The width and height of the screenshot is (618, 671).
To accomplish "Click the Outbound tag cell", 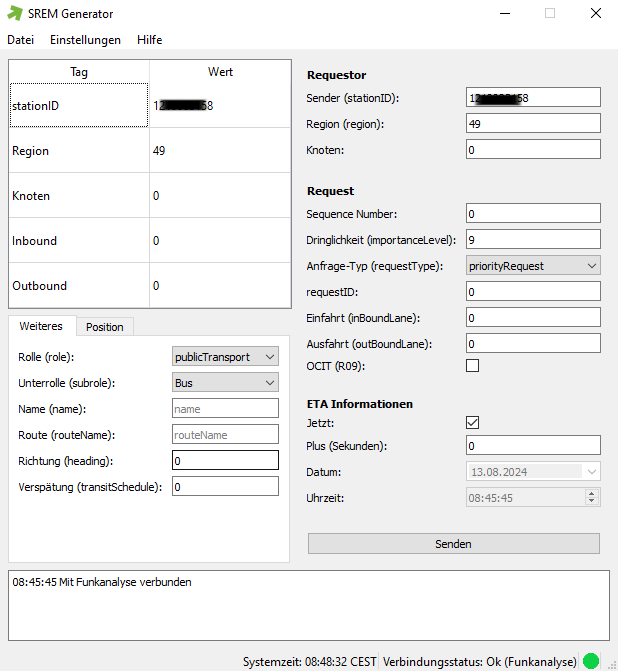I will [x=79, y=285].
